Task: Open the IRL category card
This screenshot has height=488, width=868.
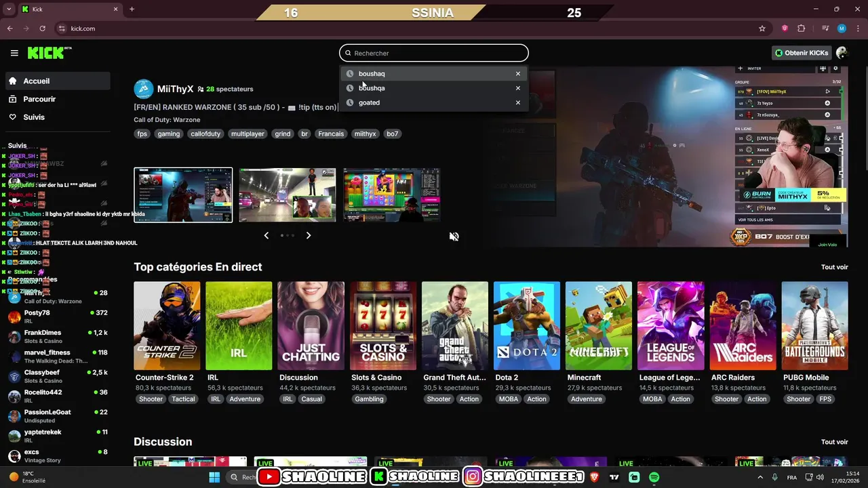Action: point(239,326)
